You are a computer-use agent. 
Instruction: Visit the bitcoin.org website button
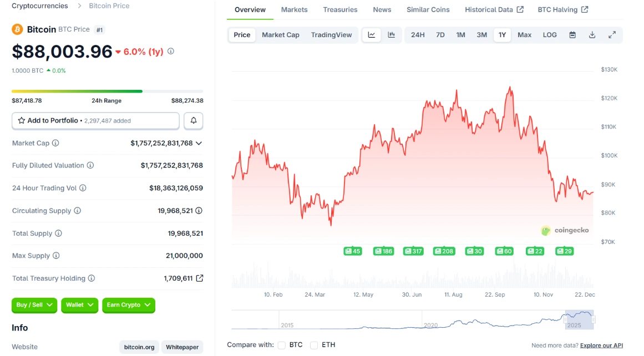[x=139, y=347]
